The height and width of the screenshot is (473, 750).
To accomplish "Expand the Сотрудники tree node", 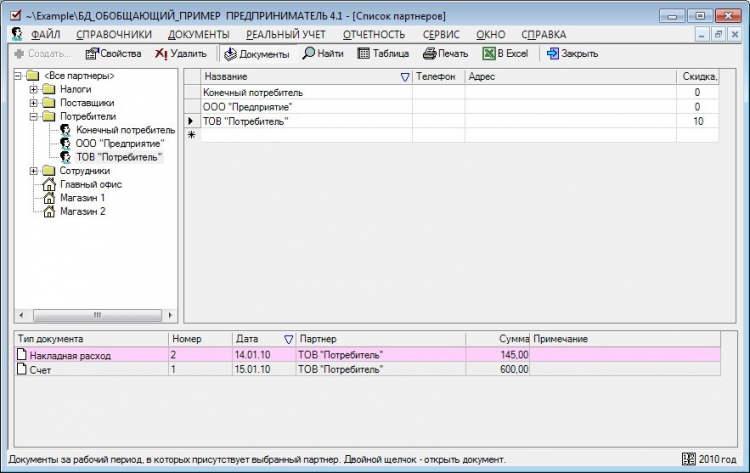I will tap(33, 171).
